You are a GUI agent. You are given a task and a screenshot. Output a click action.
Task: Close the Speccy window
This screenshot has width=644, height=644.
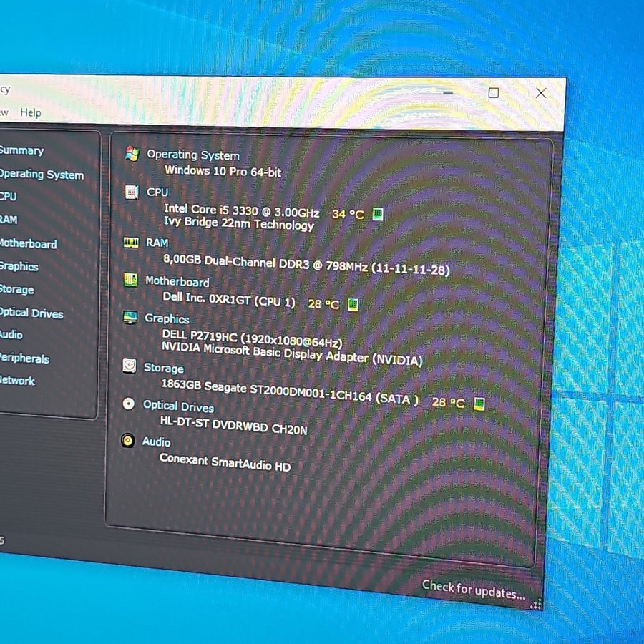[541, 93]
